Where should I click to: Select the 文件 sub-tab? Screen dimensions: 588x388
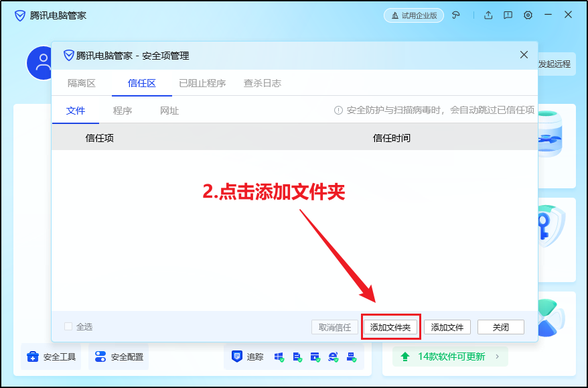coord(76,111)
